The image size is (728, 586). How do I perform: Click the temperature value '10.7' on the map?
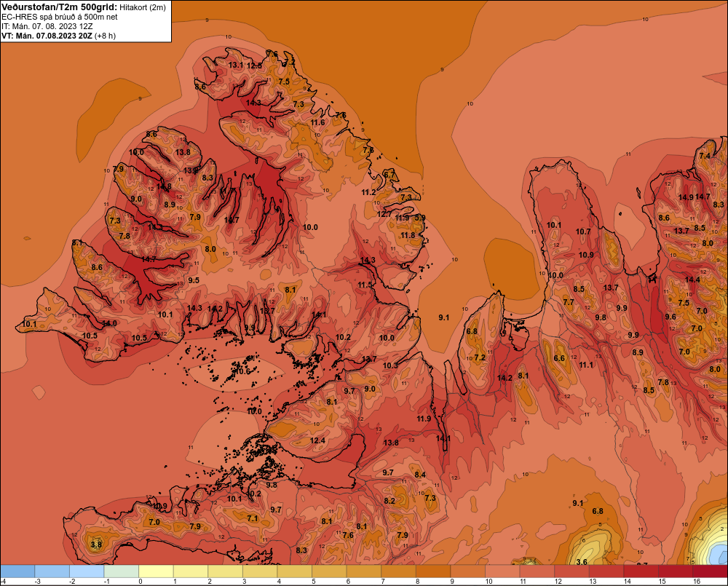[x=583, y=231]
